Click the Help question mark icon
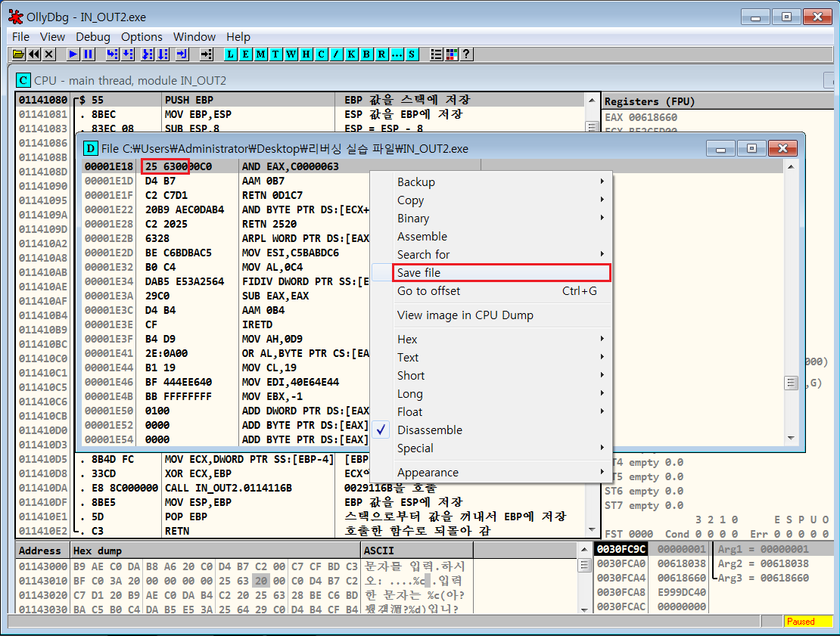 click(467, 54)
